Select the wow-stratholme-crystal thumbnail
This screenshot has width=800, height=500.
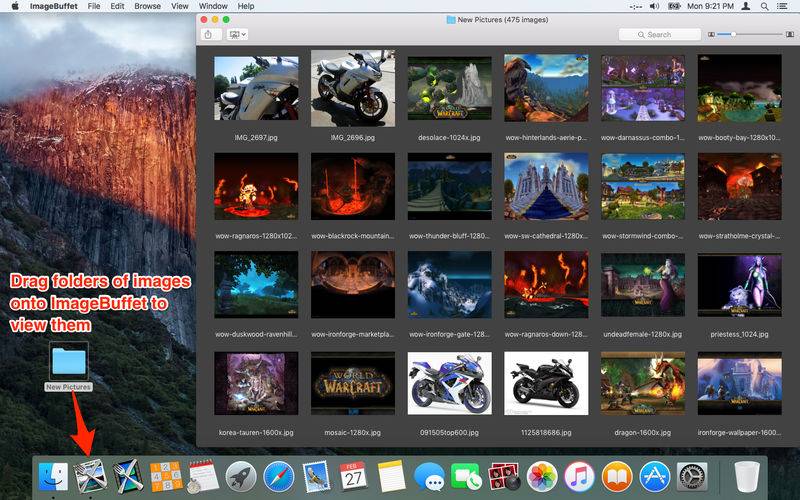click(x=739, y=187)
